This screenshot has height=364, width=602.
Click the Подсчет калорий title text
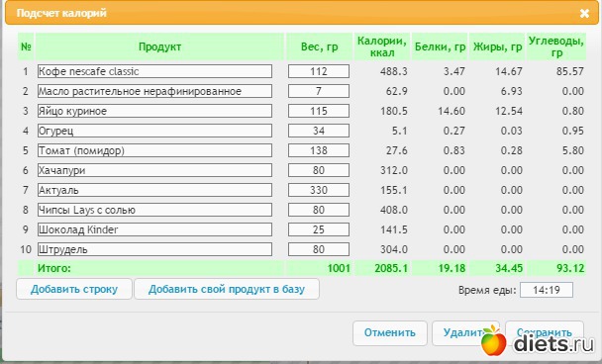[x=61, y=13]
